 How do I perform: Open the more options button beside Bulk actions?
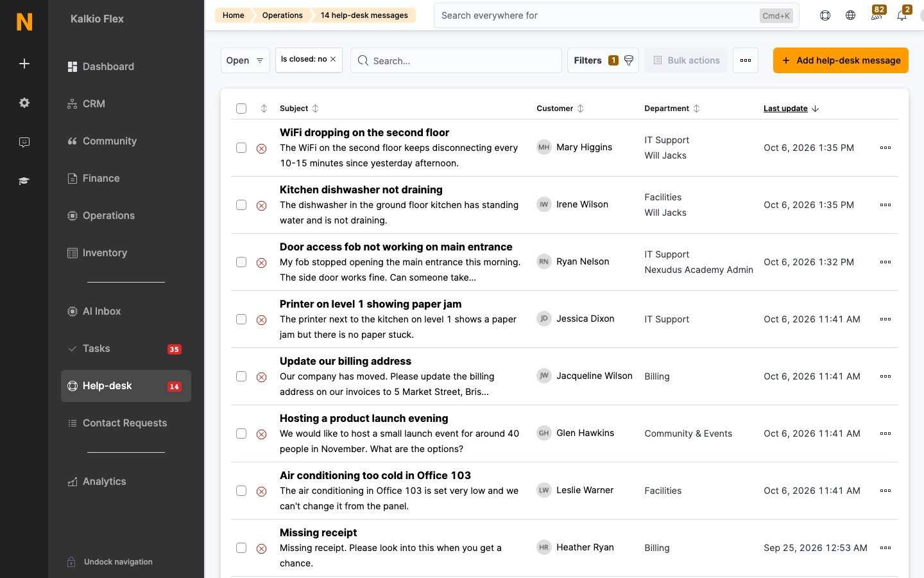[x=746, y=60]
